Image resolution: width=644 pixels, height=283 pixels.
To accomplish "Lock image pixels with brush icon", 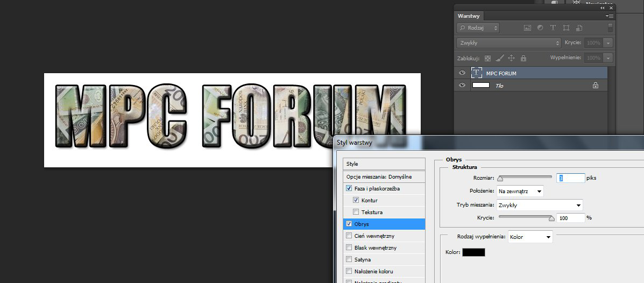I will [499, 58].
